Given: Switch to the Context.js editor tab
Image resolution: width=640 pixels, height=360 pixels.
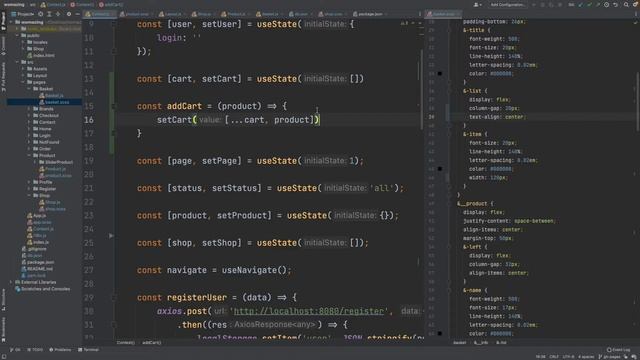Looking at the screenshot, I should pos(99,14).
